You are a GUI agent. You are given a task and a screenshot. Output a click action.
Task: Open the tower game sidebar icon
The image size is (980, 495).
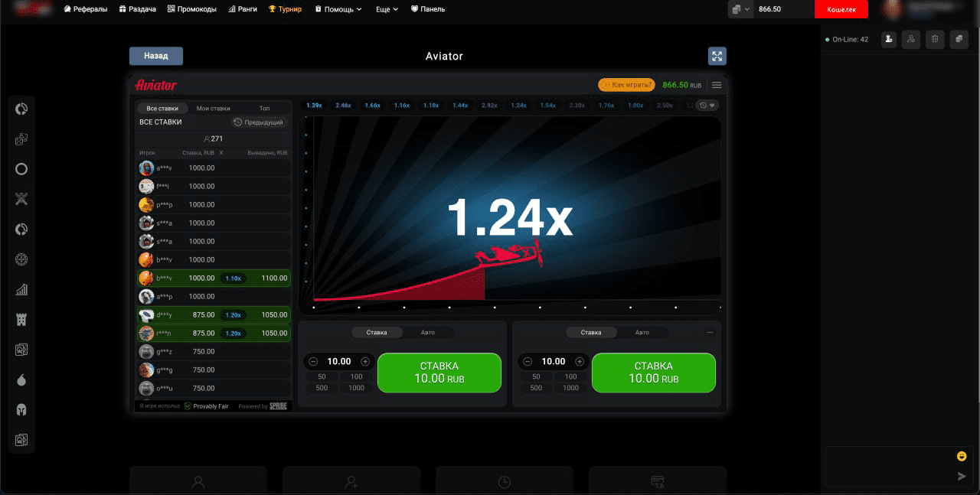pyautogui.click(x=21, y=320)
